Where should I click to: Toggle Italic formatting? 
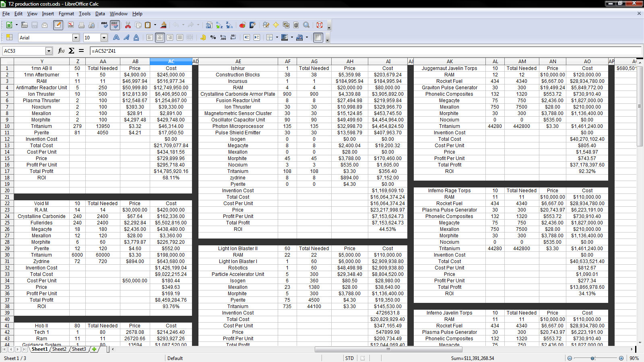click(x=126, y=37)
